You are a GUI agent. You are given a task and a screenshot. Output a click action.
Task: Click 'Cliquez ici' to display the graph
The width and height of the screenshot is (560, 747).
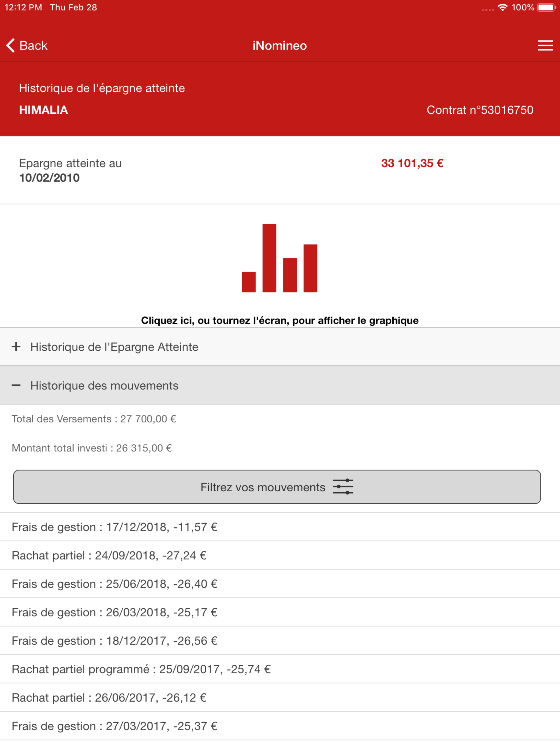[x=280, y=320]
